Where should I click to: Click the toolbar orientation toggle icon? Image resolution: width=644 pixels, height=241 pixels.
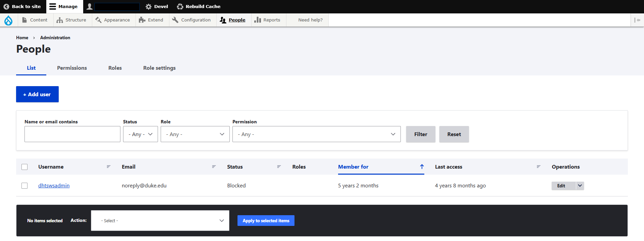[x=637, y=20]
